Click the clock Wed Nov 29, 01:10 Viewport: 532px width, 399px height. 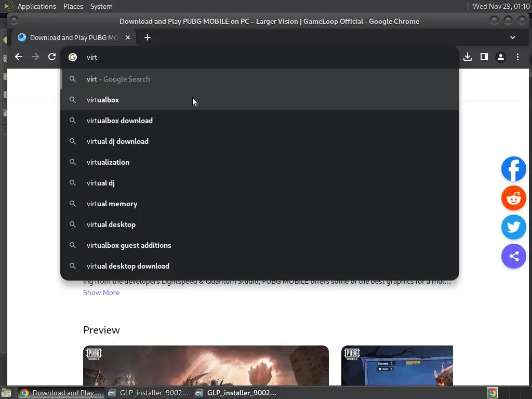click(x=501, y=6)
